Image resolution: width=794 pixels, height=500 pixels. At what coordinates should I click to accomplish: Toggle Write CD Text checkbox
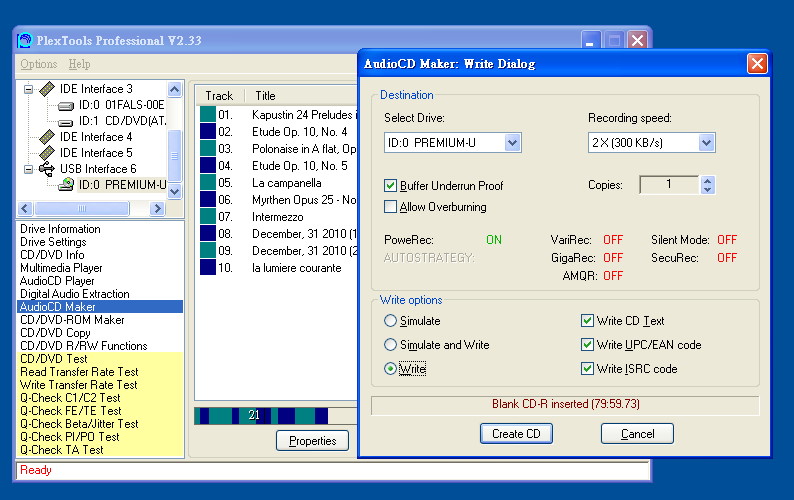[x=587, y=321]
